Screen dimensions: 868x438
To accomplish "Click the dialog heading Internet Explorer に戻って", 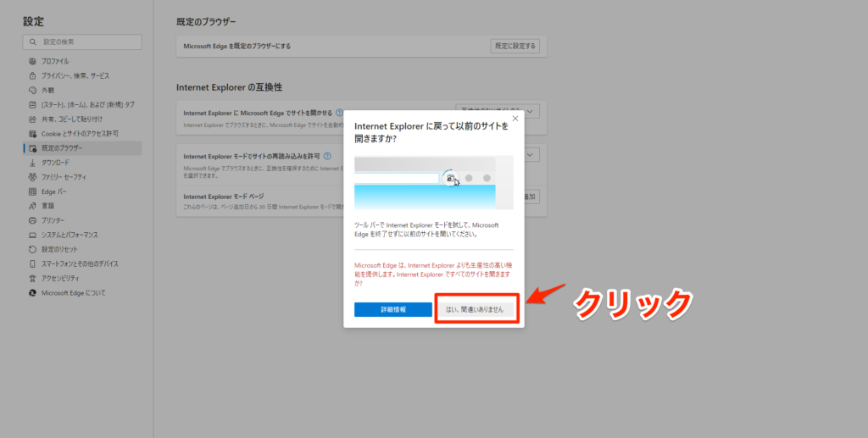I will [431, 133].
